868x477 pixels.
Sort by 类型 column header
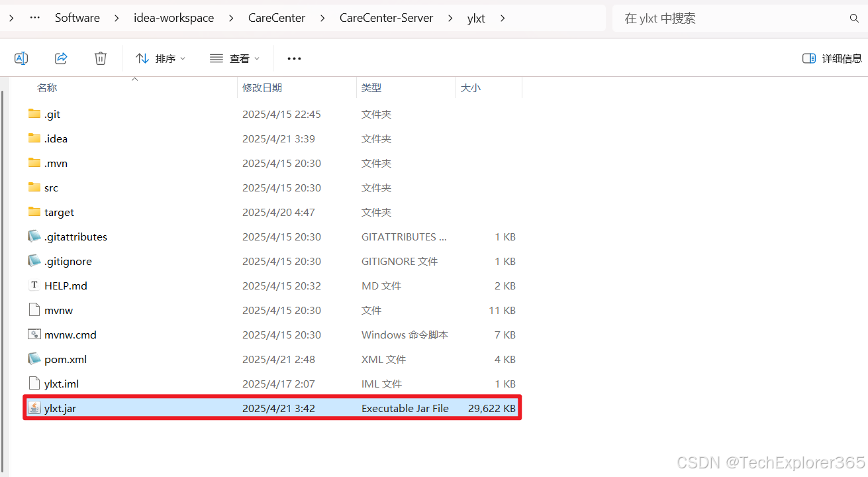click(371, 87)
